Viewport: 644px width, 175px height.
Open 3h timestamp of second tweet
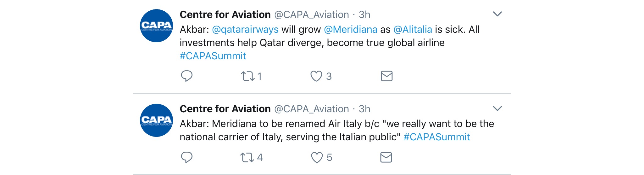(364, 109)
